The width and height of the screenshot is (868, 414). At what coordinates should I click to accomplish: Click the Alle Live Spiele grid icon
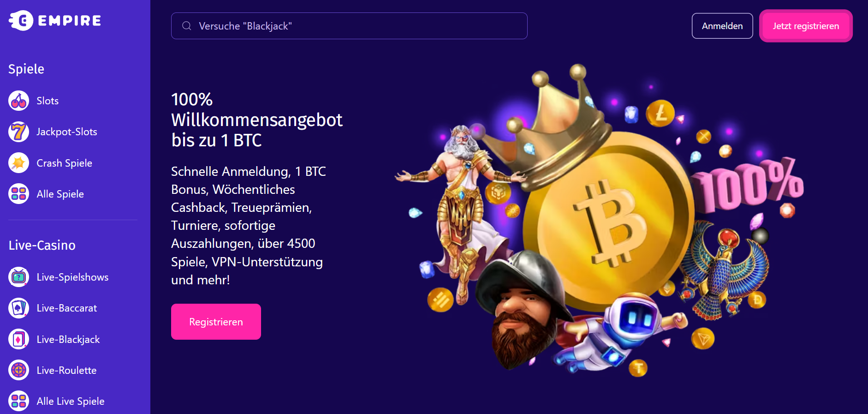19,401
